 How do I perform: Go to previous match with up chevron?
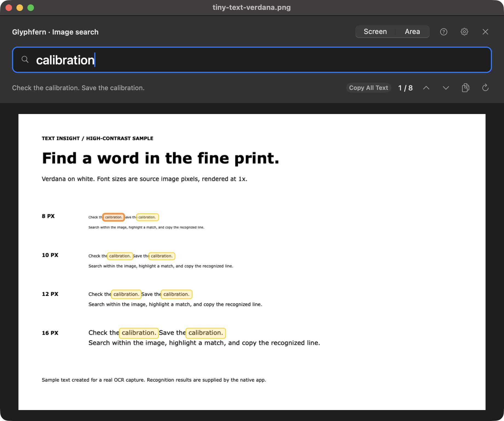[426, 88]
